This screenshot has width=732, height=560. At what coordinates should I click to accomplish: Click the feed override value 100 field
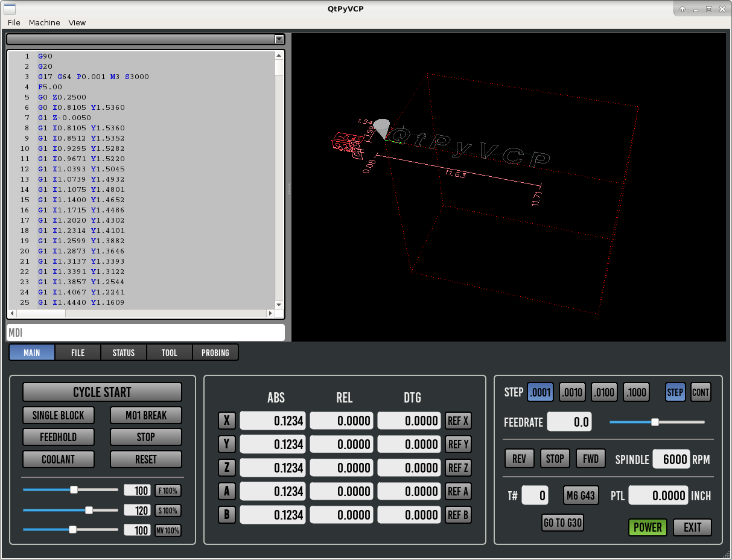coord(137,491)
